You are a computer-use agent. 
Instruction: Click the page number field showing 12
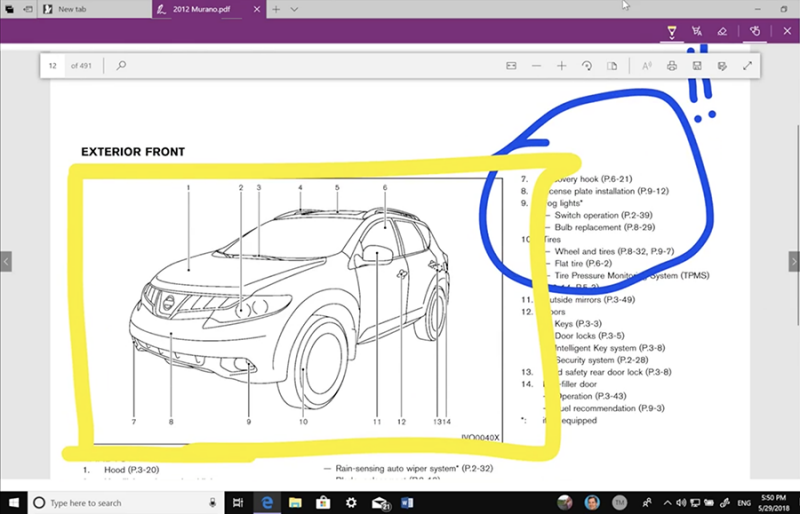53,65
